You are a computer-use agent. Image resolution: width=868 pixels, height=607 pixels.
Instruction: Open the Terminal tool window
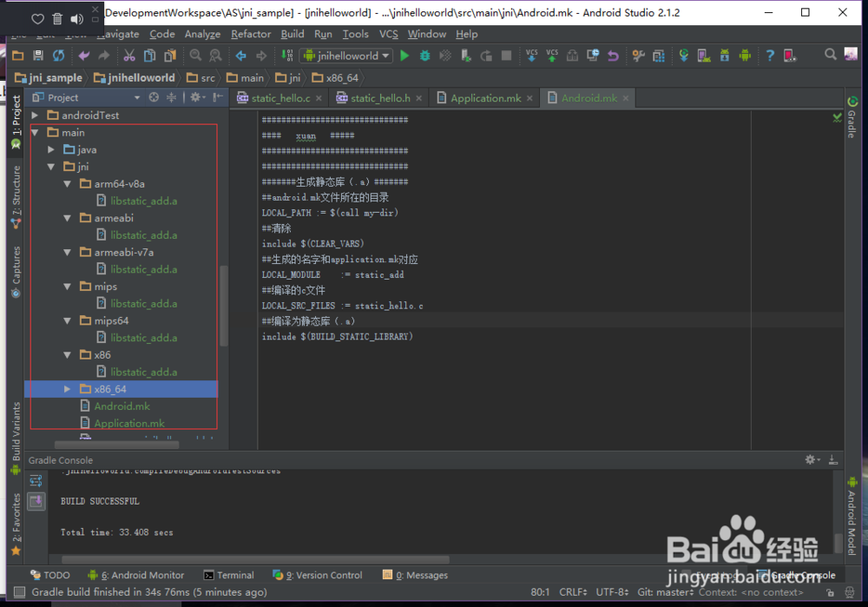click(x=228, y=575)
